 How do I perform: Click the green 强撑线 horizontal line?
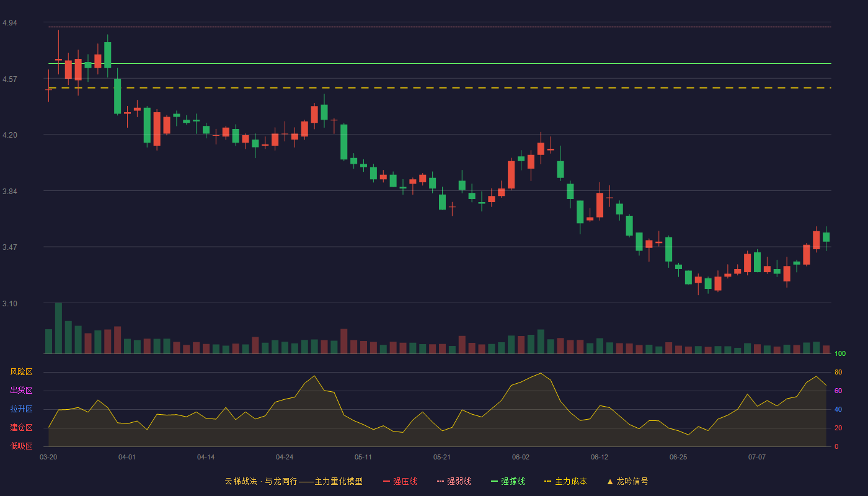pos(440,63)
